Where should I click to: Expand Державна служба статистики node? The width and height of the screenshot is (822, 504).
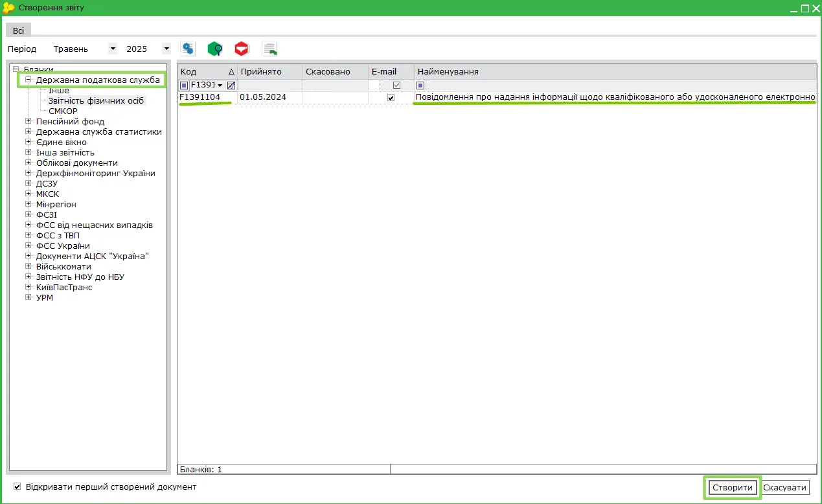(x=29, y=132)
